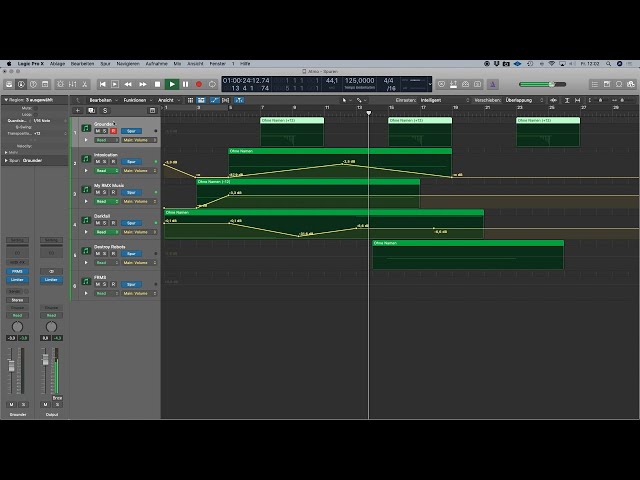Open Spotlight search in menu bar
The height and width of the screenshot is (480, 640).
[609, 64]
